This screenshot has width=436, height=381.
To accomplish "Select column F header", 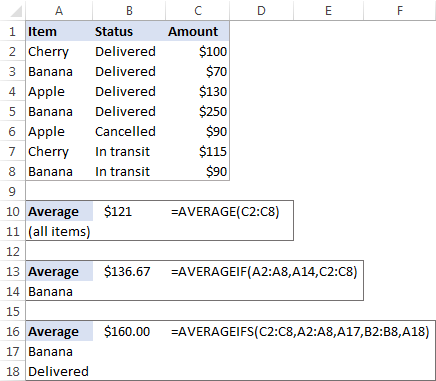I will click(x=400, y=11).
